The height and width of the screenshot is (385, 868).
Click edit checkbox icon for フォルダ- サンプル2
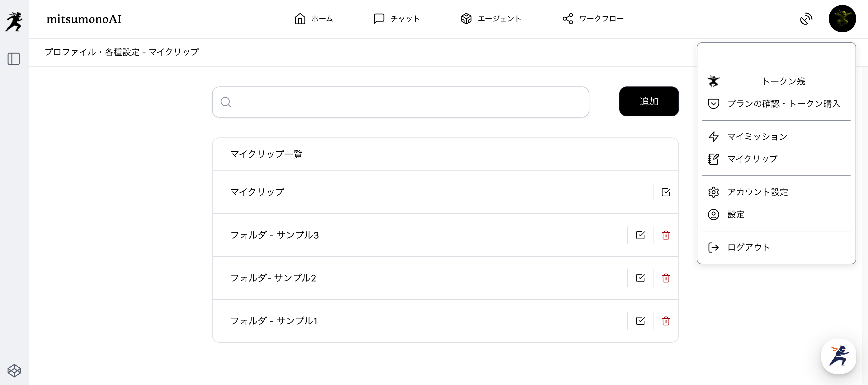click(640, 278)
